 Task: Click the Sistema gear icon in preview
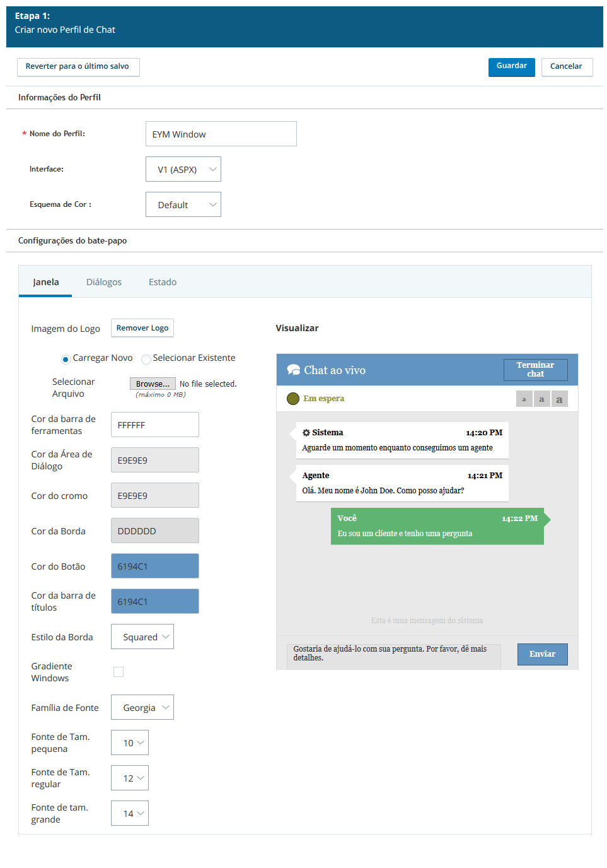pos(306,433)
